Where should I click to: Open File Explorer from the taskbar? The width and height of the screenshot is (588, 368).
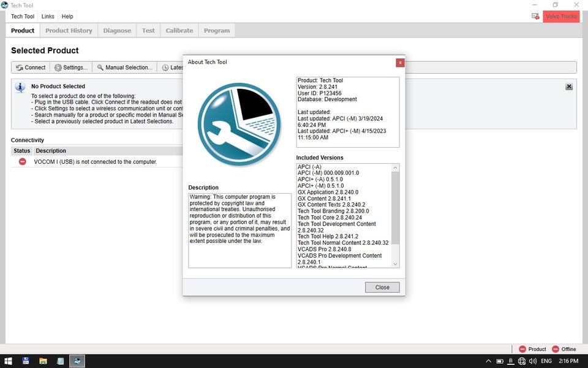[43, 361]
